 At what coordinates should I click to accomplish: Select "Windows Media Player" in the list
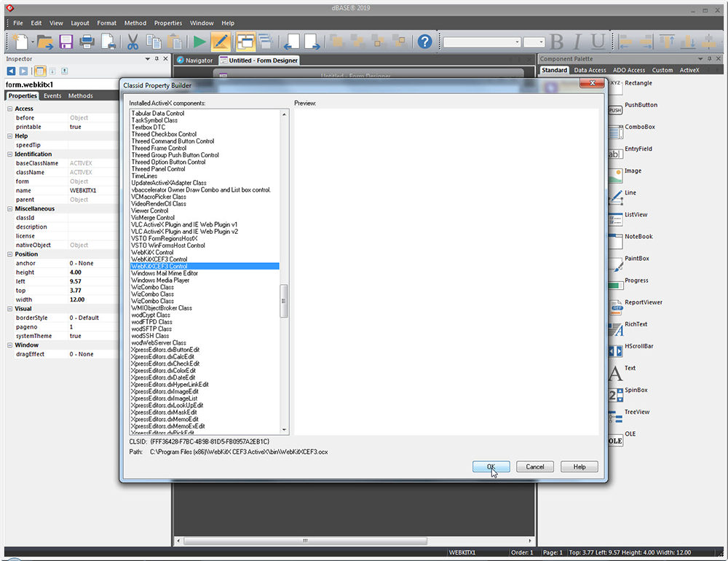point(160,280)
